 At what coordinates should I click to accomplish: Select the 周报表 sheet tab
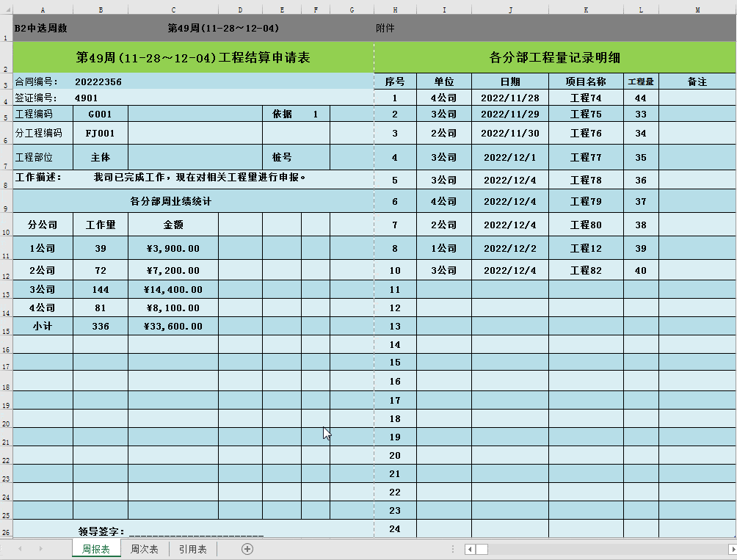pos(96,549)
